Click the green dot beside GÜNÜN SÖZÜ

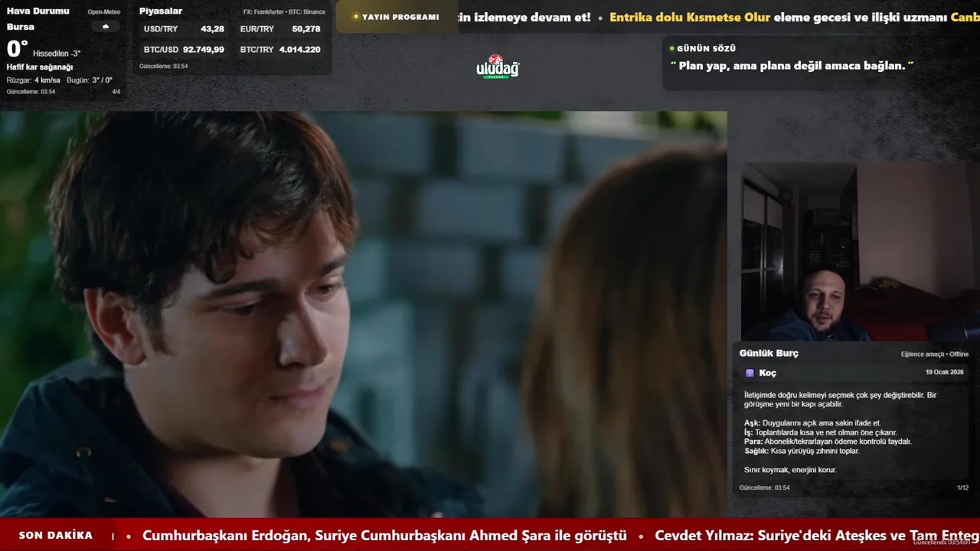[x=671, y=48]
